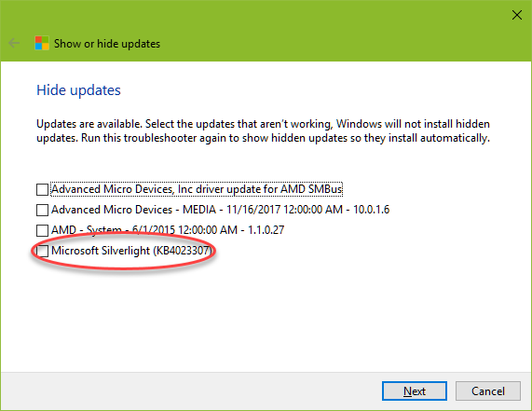Click the Next button

click(415, 391)
